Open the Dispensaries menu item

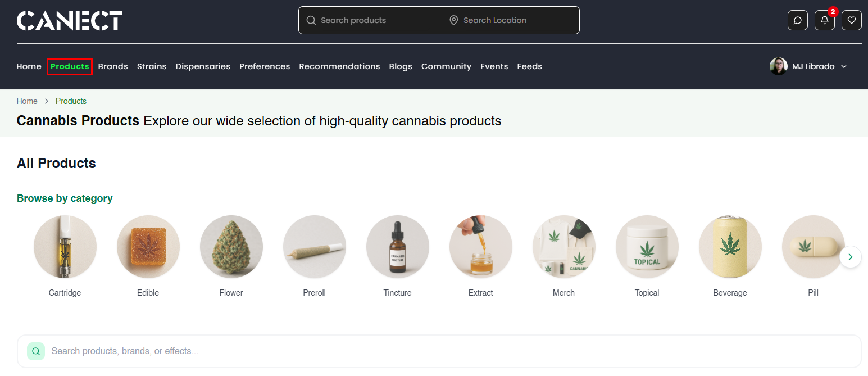tap(203, 66)
